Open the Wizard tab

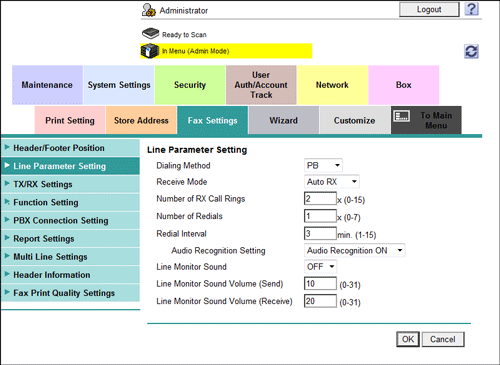(284, 120)
